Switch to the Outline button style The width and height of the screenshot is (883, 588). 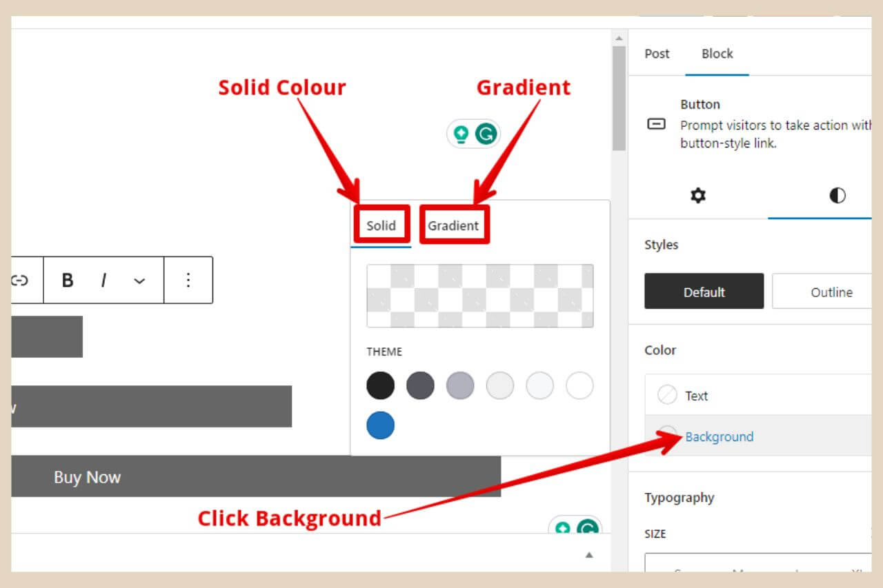pyautogui.click(x=831, y=291)
